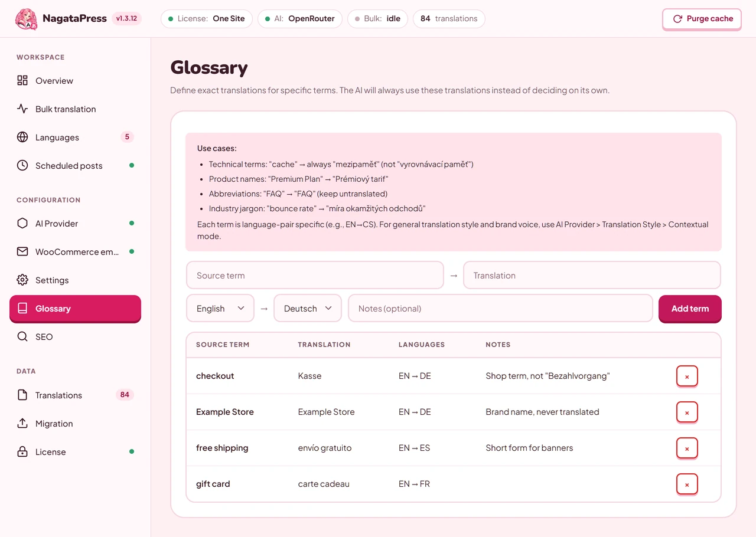Screen dimensions: 756x537
Task: Click the Scheduled posts clock icon
Action: (x=22, y=166)
